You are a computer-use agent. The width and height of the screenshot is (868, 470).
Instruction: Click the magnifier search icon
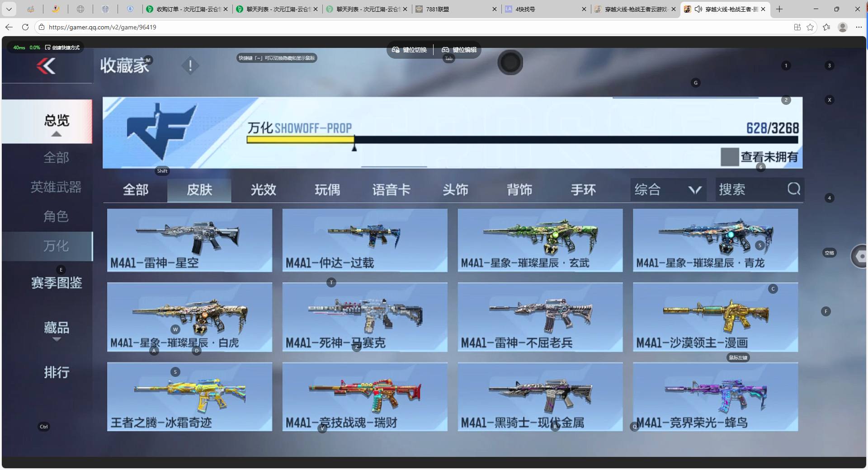pos(793,189)
